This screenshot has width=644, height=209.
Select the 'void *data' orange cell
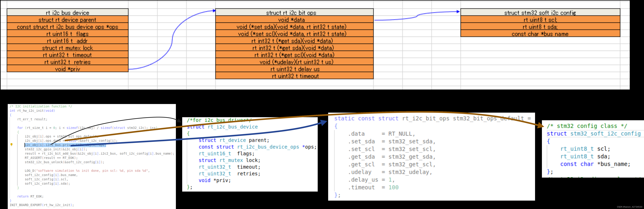(294, 20)
